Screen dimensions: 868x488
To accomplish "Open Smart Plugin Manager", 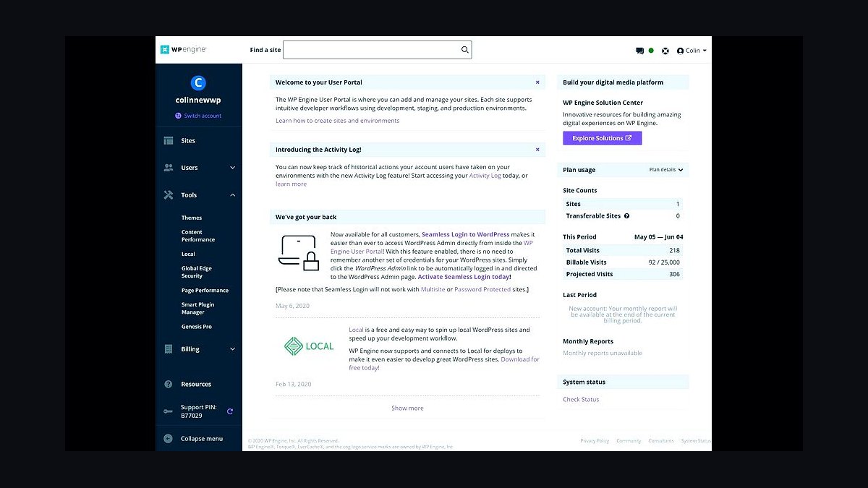I will pyautogui.click(x=197, y=308).
